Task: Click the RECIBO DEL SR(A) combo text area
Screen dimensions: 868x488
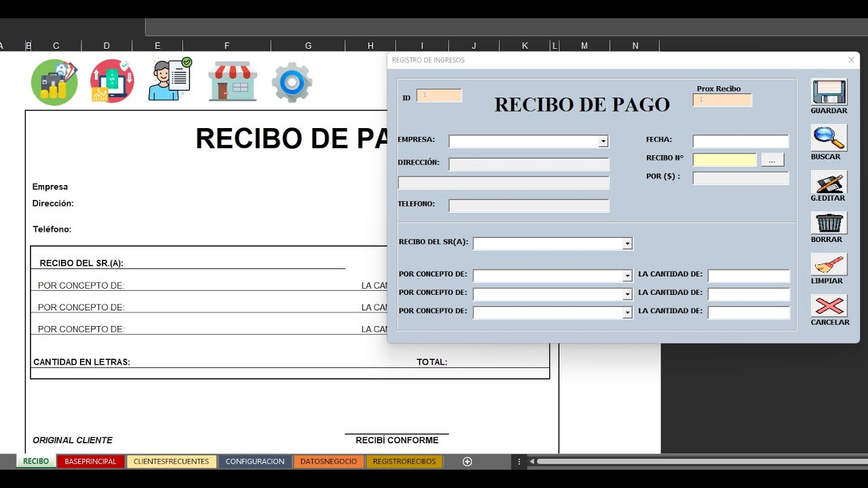Action: point(548,243)
